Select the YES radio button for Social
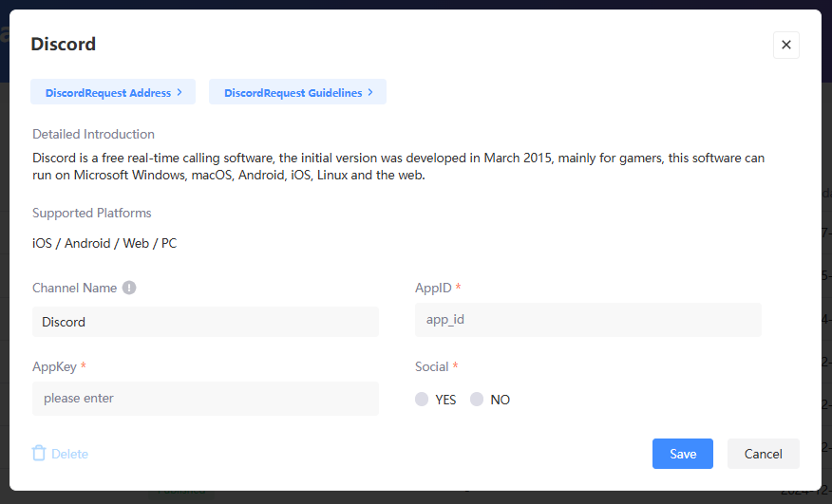832x504 pixels. click(x=422, y=400)
